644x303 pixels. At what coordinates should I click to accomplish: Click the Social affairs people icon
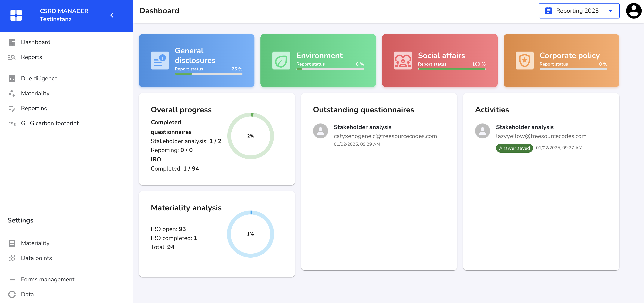tap(403, 61)
